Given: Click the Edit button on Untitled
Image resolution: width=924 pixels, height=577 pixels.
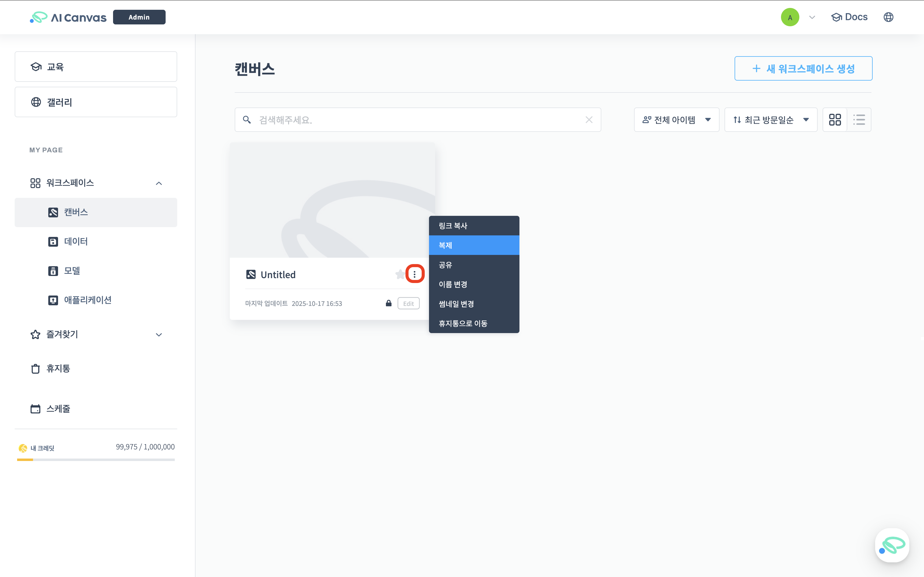Looking at the screenshot, I should (x=408, y=304).
